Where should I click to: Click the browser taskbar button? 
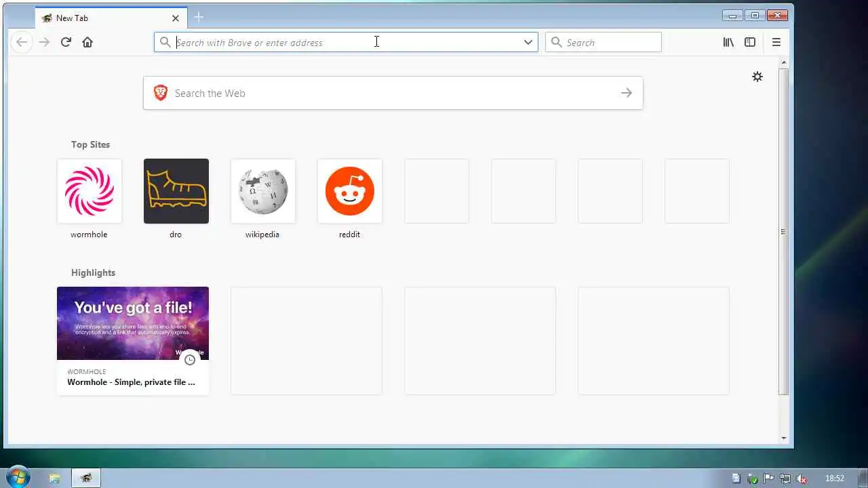(x=86, y=479)
